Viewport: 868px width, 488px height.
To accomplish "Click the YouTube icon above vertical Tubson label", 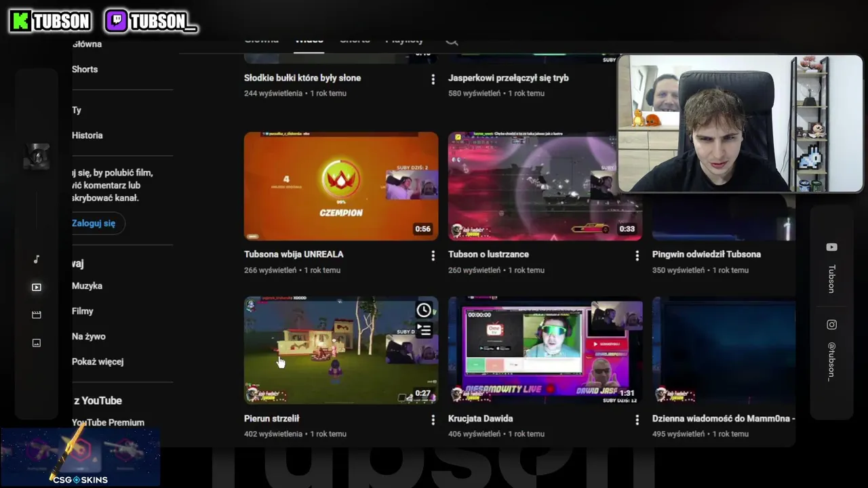I will pos(831,247).
